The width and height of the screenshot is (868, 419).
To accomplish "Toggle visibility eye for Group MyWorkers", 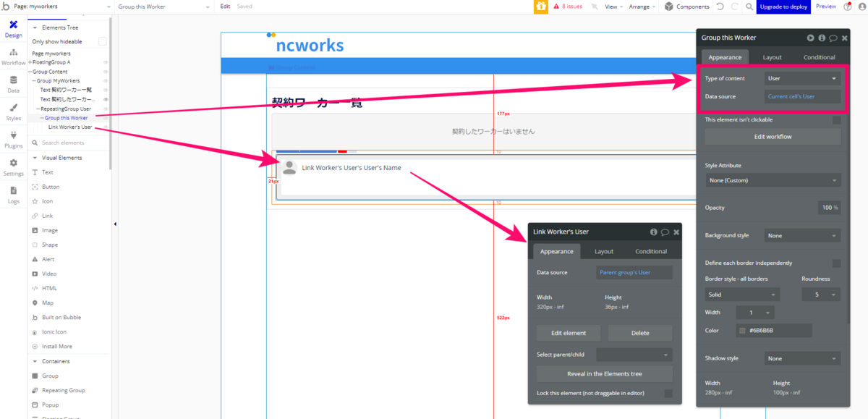I will tap(106, 81).
